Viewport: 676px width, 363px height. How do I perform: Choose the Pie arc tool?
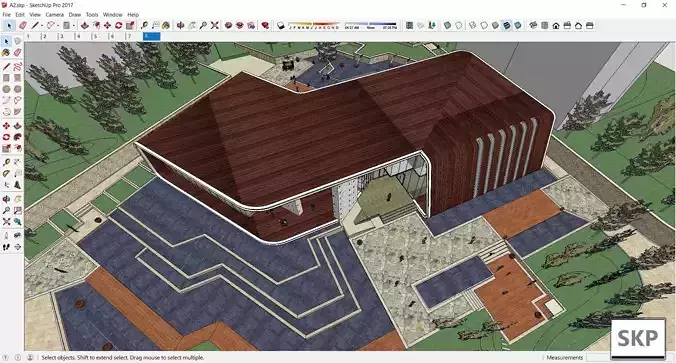point(17,112)
